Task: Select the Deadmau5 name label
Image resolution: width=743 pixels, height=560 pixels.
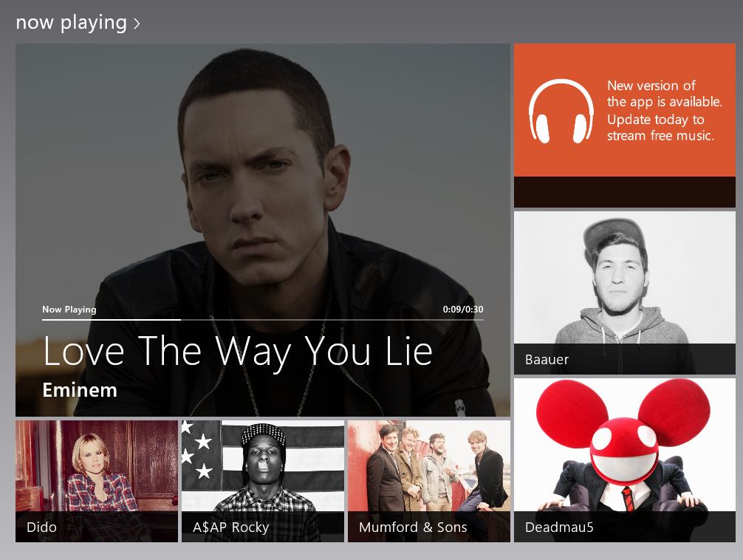Action: click(559, 527)
